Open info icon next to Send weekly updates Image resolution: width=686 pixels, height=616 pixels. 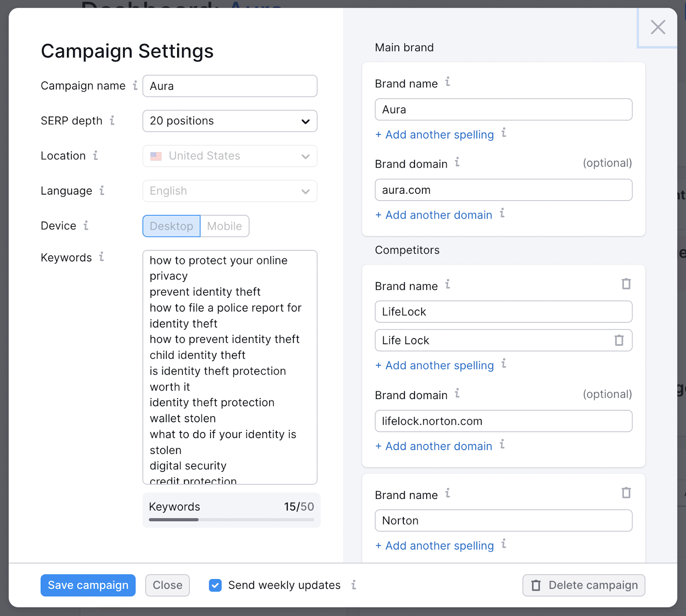[x=354, y=585]
